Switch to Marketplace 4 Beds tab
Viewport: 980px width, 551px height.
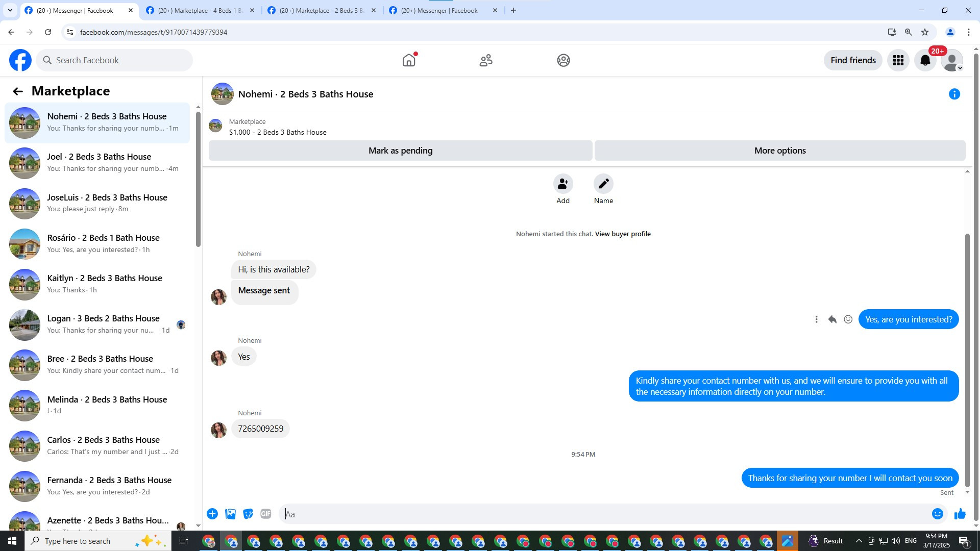(200, 10)
